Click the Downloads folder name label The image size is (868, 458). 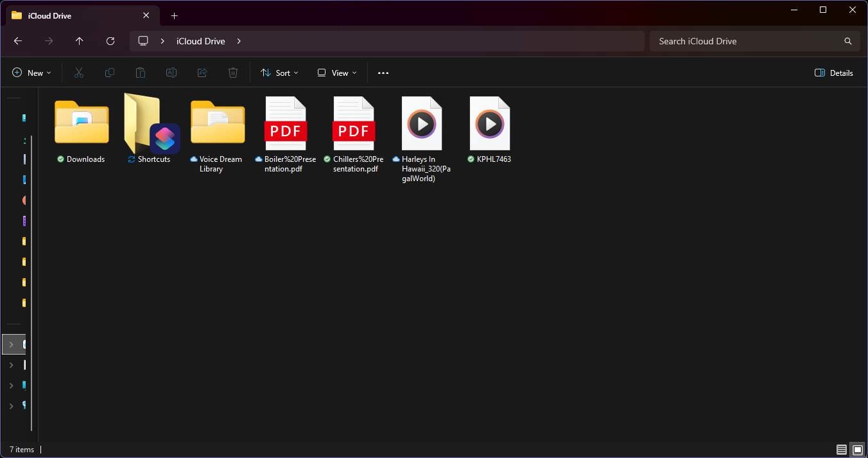[85, 159]
